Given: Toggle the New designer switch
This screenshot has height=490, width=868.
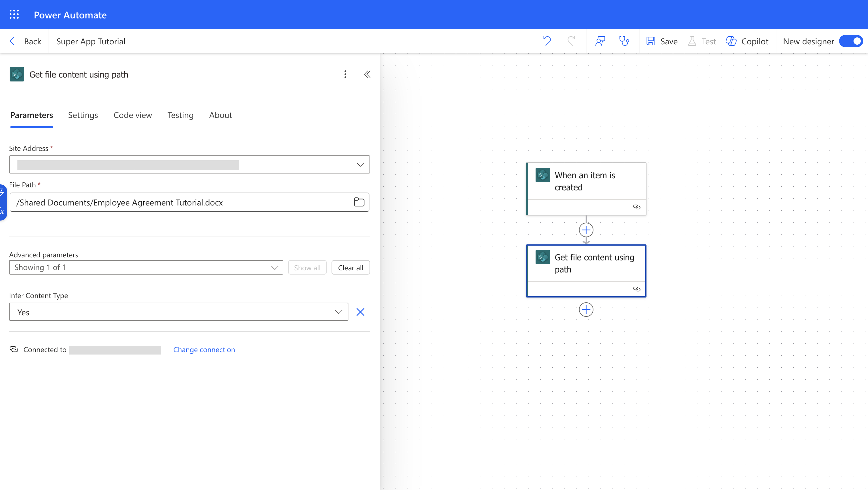Looking at the screenshot, I should point(851,41).
